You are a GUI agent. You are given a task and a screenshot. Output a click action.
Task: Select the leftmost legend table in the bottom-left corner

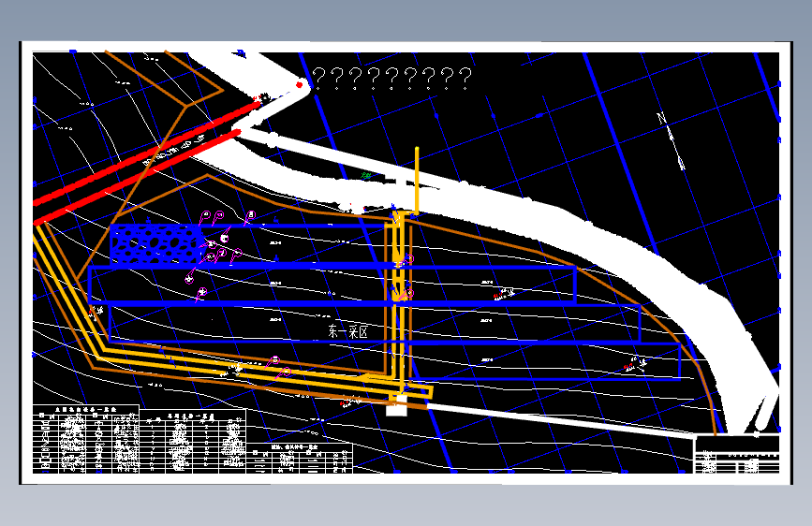86,439
